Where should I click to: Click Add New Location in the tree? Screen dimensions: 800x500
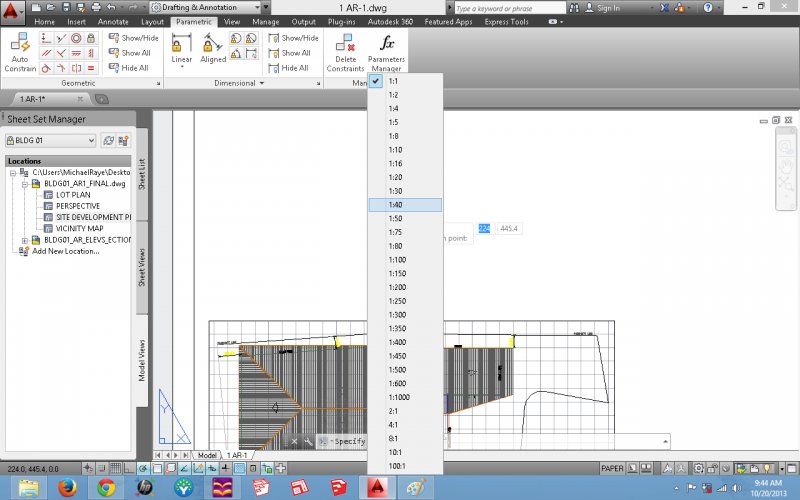click(x=65, y=251)
